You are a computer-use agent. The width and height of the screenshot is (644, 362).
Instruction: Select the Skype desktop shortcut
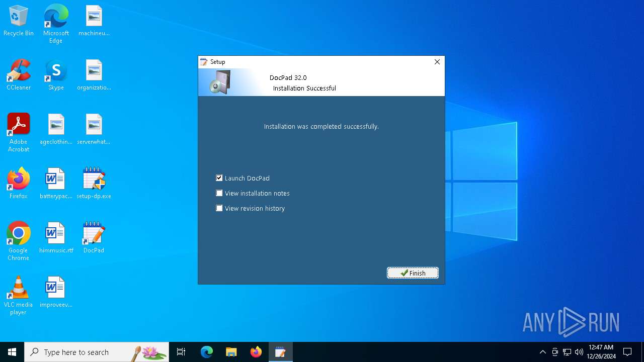[x=56, y=75]
